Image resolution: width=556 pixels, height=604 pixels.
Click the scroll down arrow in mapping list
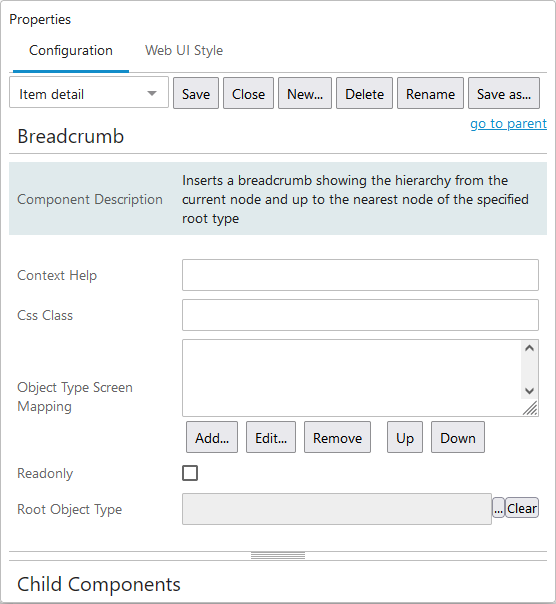coord(529,391)
